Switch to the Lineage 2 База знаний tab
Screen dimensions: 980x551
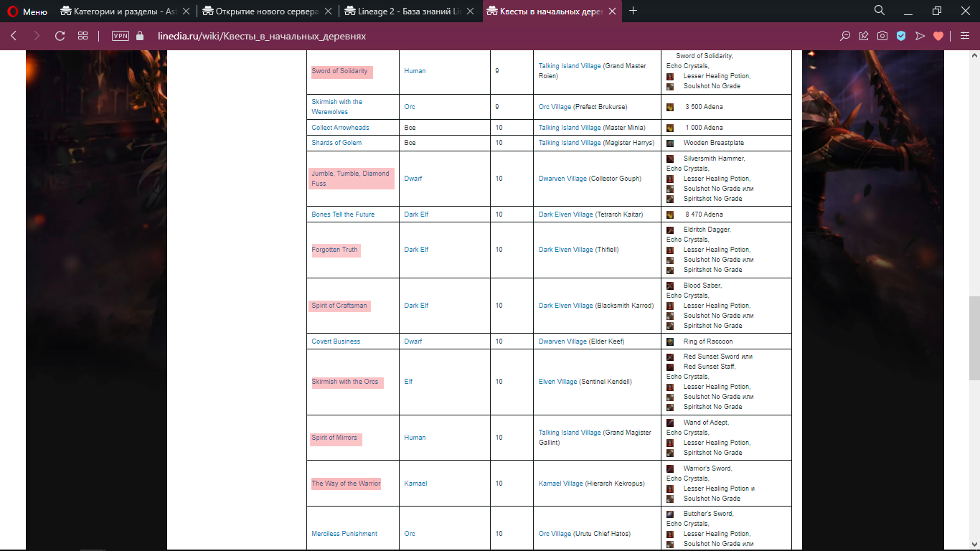tap(405, 11)
